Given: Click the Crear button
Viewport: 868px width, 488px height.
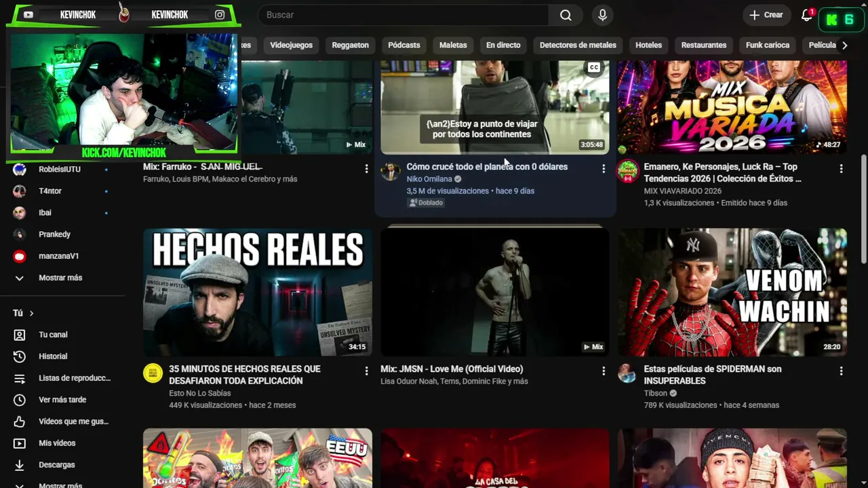Looking at the screenshot, I should [766, 15].
